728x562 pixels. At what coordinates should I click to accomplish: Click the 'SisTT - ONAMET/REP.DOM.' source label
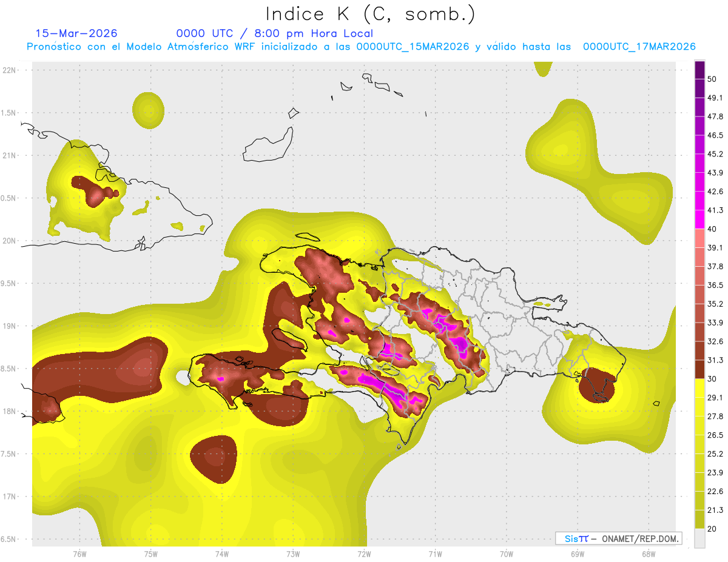point(618,538)
